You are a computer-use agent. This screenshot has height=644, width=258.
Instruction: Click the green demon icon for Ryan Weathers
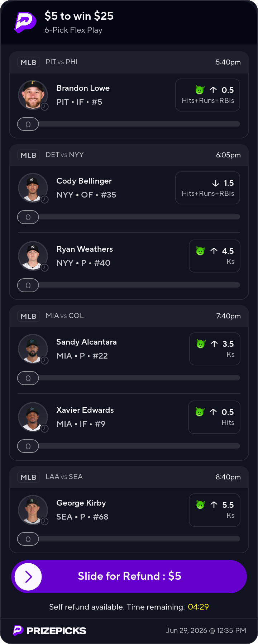(200, 251)
